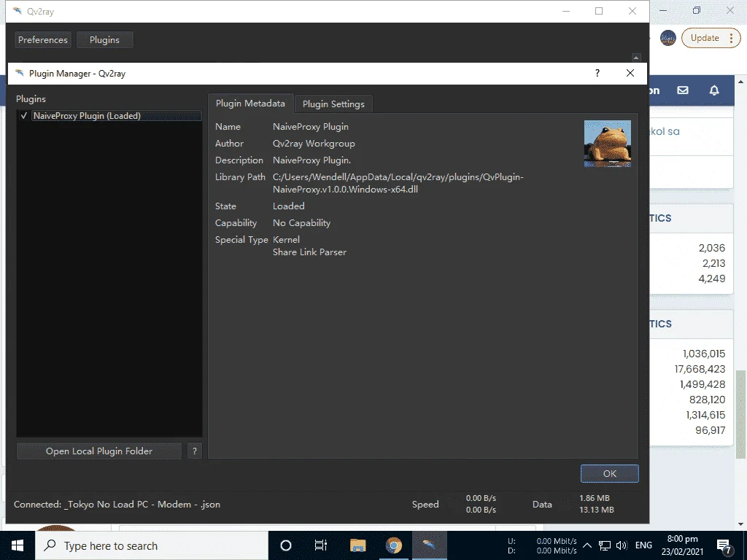Click the Type here to search box
747x560 pixels.
pos(152,545)
